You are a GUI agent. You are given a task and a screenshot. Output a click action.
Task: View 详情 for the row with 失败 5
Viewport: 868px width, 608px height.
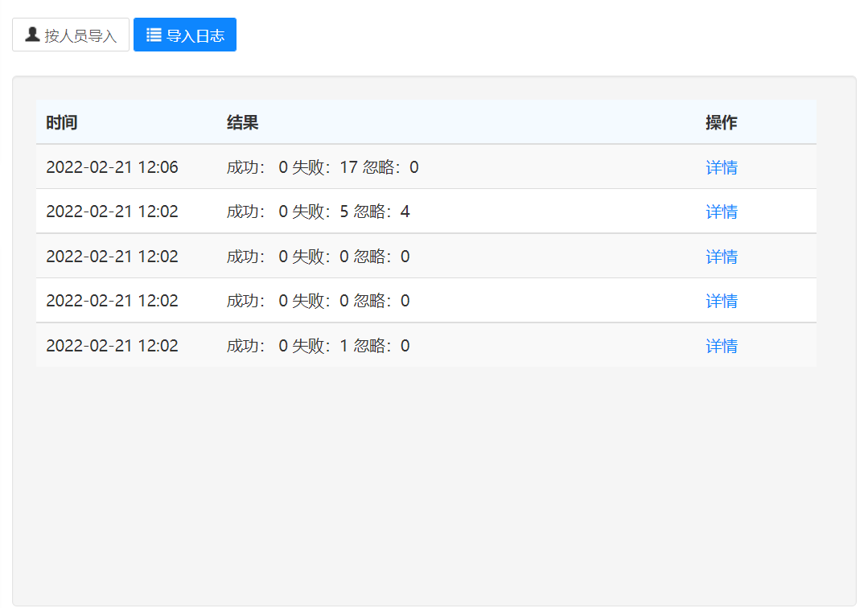tap(722, 212)
